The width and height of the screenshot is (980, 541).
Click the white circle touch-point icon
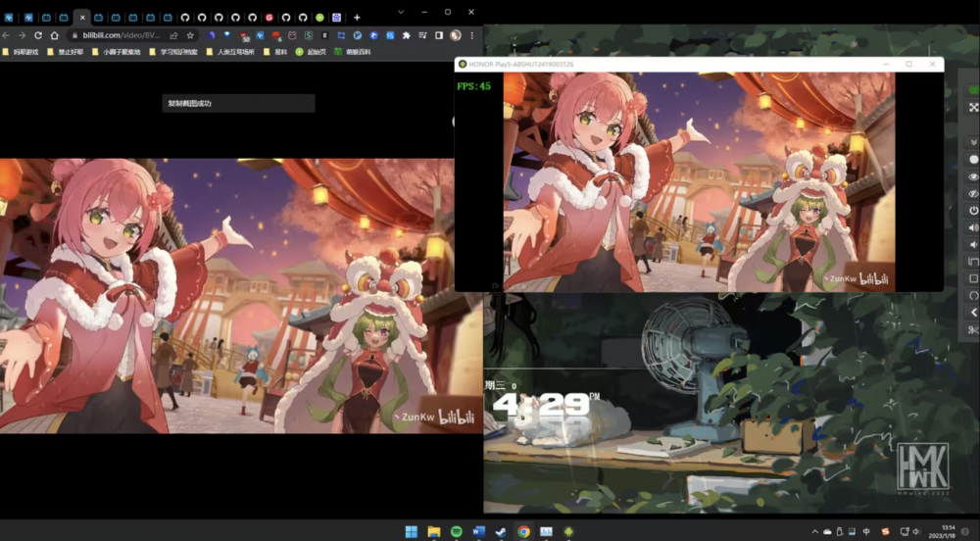point(973,160)
